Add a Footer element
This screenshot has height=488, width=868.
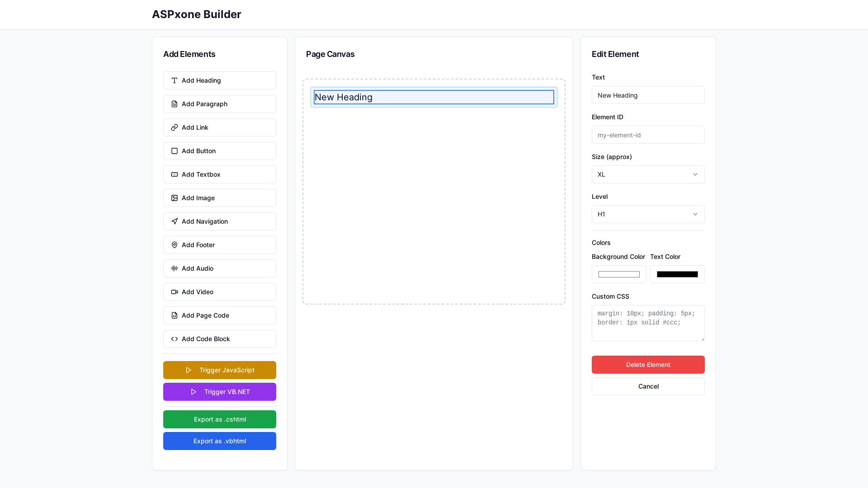pyautogui.click(x=220, y=245)
